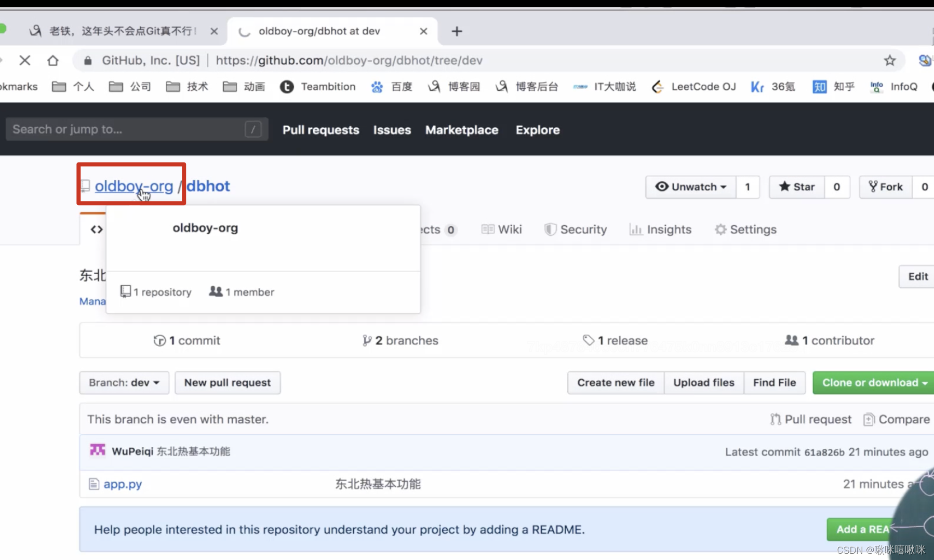This screenshot has width=934, height=560.
Task: Click Upload files button
Action: click(x=704, y=383)
